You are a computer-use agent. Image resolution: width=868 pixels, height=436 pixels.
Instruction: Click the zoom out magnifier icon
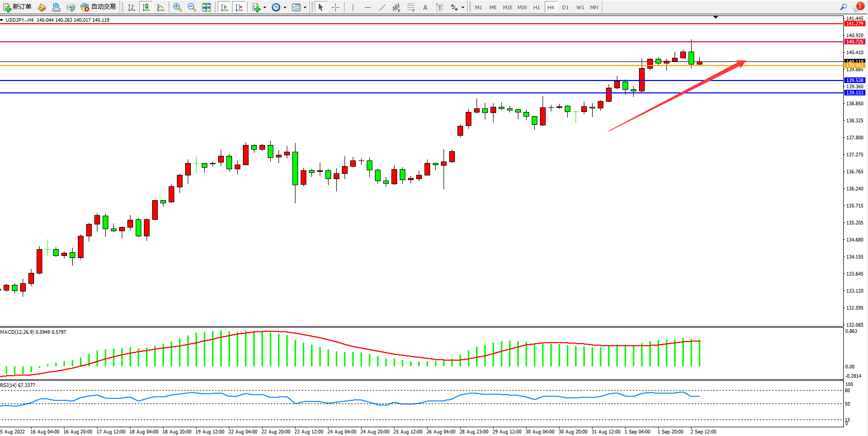[x=191, y=7]
